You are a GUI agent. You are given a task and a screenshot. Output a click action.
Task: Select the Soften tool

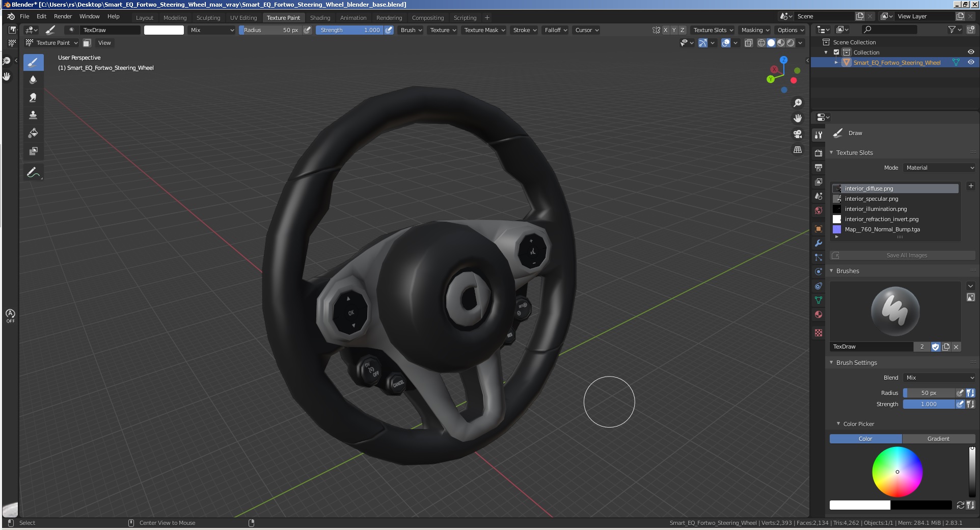(33, 80)
